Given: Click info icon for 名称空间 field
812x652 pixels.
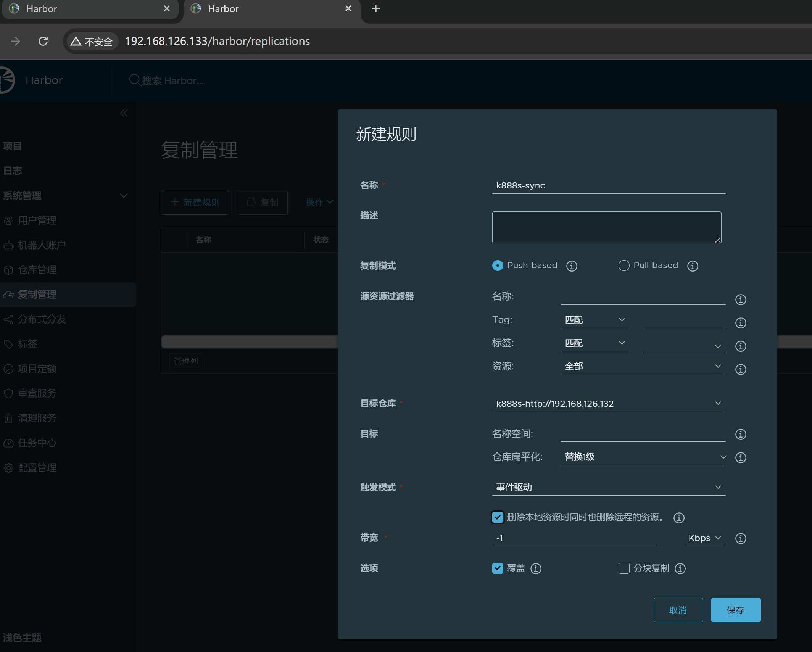Looking at the screenshot, I should [x=740, y=434].
